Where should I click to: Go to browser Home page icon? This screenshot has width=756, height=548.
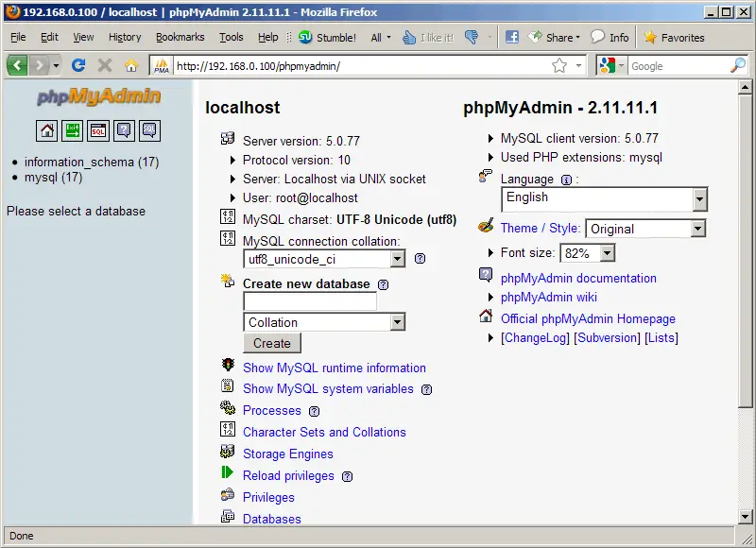pyautogui.click(x=131, y=64)
